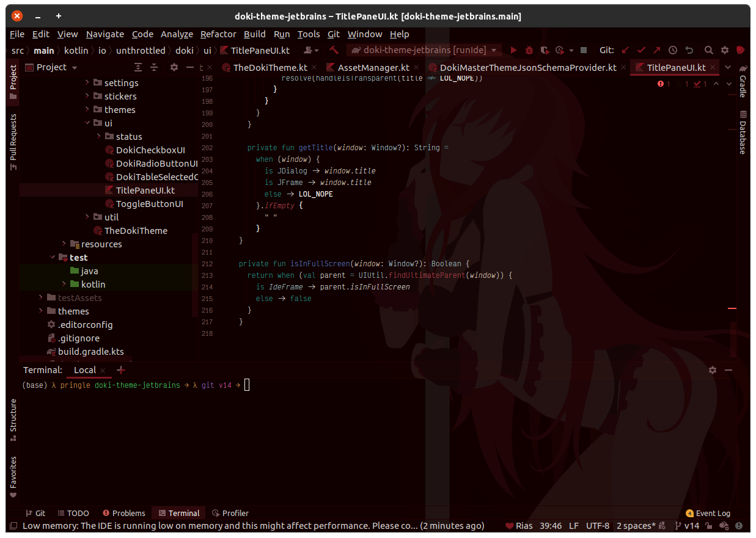756x538 pixels.
Task: Open the Event Log in the status bar
Action: [707, 513]
